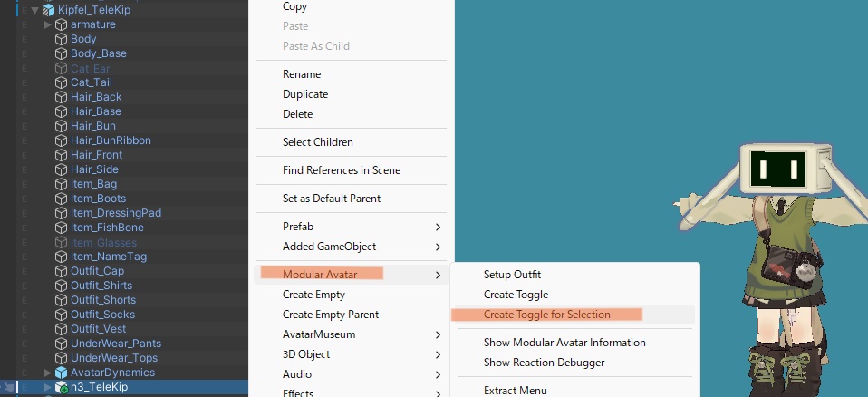Screen dimensions: 868x397
Task: Click the cube icon beside Hair_Back
Action: pos(62,97)
